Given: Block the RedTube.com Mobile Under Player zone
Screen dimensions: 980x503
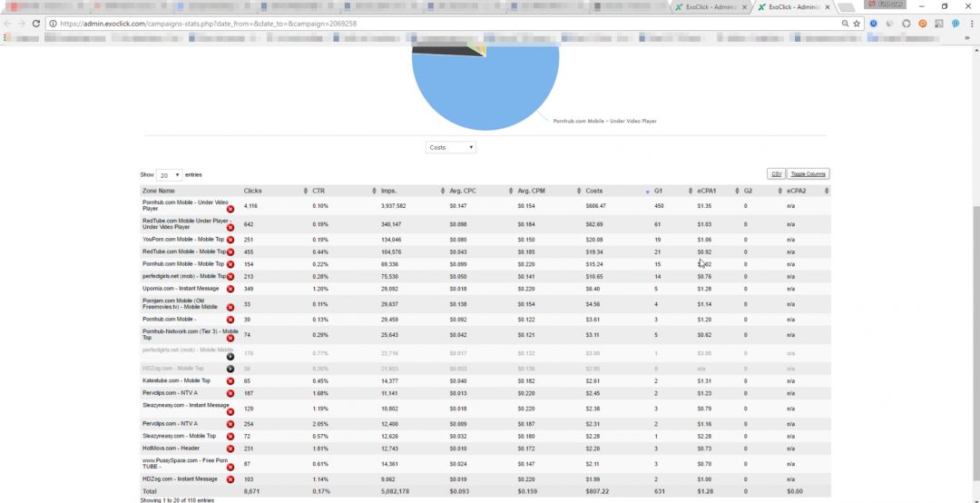Looking at the screenshot, I should pyautogui.click(x=230, y=228).
